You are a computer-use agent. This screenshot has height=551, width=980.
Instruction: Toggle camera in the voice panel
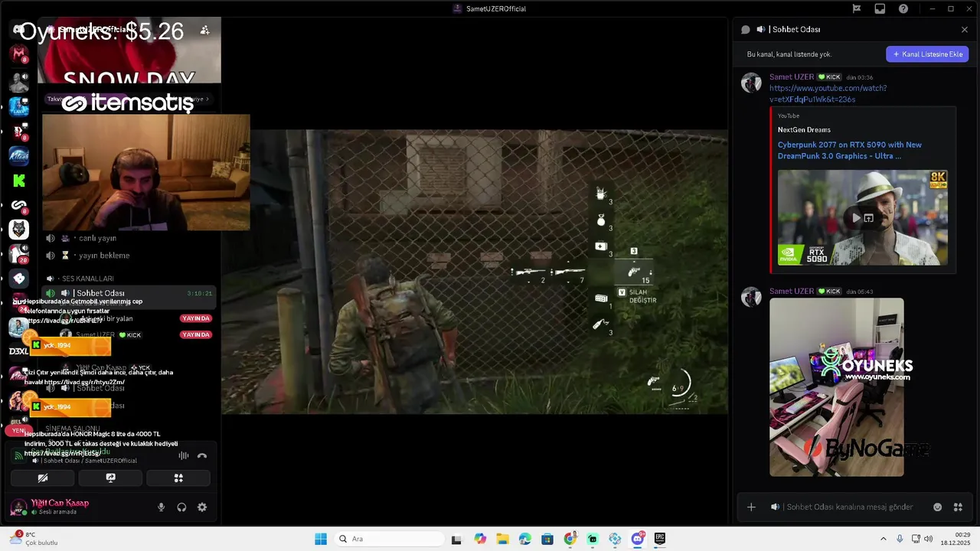click(43, 478)
